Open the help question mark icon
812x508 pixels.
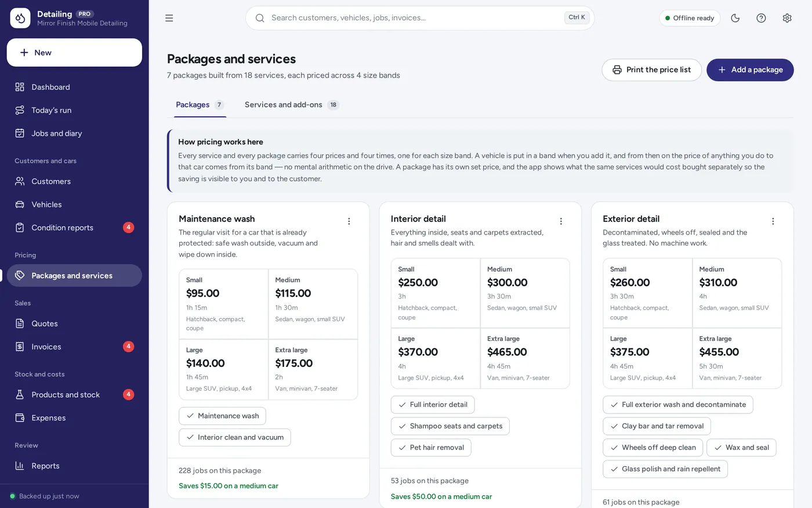pyautogui.click(x=761, y=18)
